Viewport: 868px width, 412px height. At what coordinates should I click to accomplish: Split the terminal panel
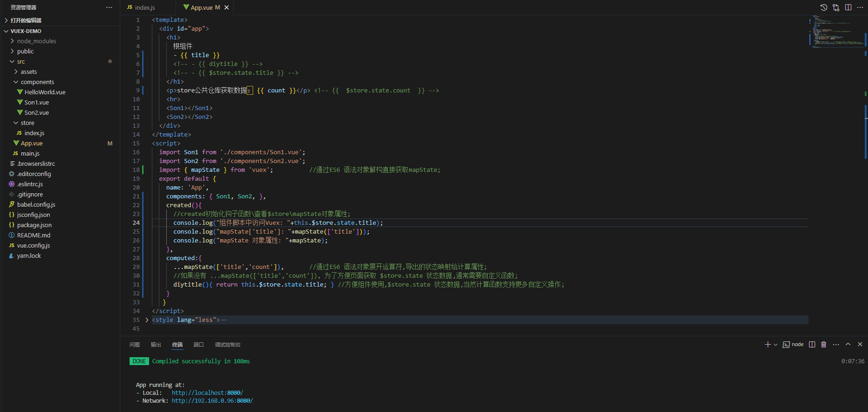812,344
